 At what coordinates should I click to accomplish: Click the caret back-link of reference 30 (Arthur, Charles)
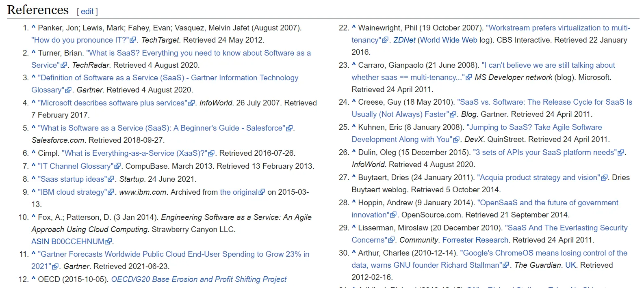[x=353, y=253]
